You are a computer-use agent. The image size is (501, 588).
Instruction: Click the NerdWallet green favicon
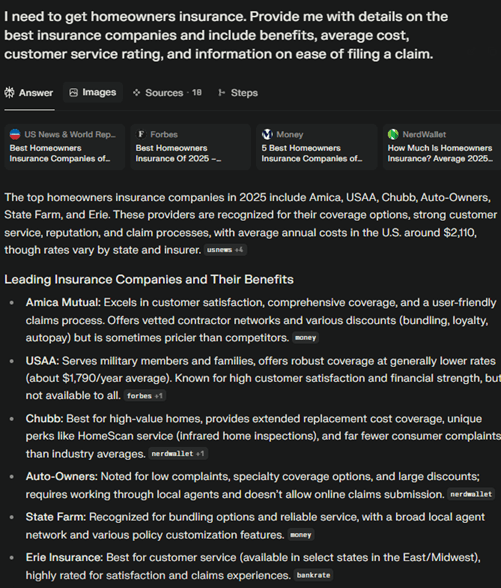[x=393, y=134]
